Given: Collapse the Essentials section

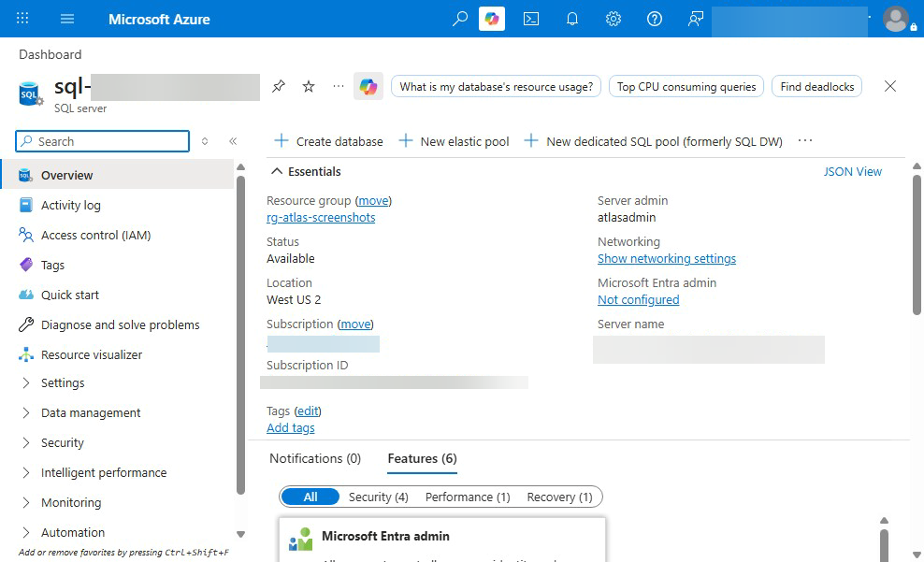Looking at the screenshot, I should coord(305,171).
